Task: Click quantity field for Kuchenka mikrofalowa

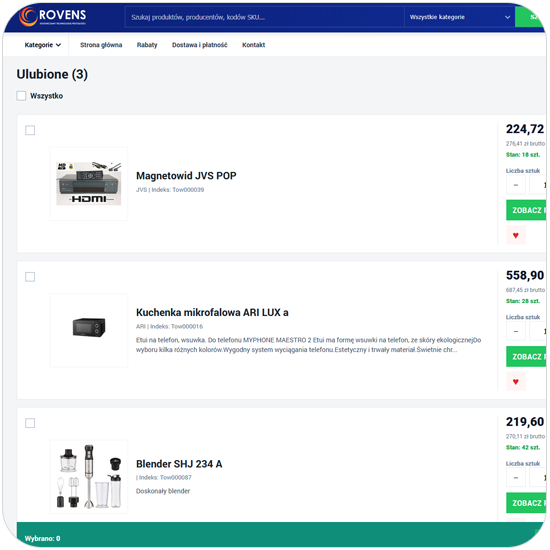Action: pos(538,331)
